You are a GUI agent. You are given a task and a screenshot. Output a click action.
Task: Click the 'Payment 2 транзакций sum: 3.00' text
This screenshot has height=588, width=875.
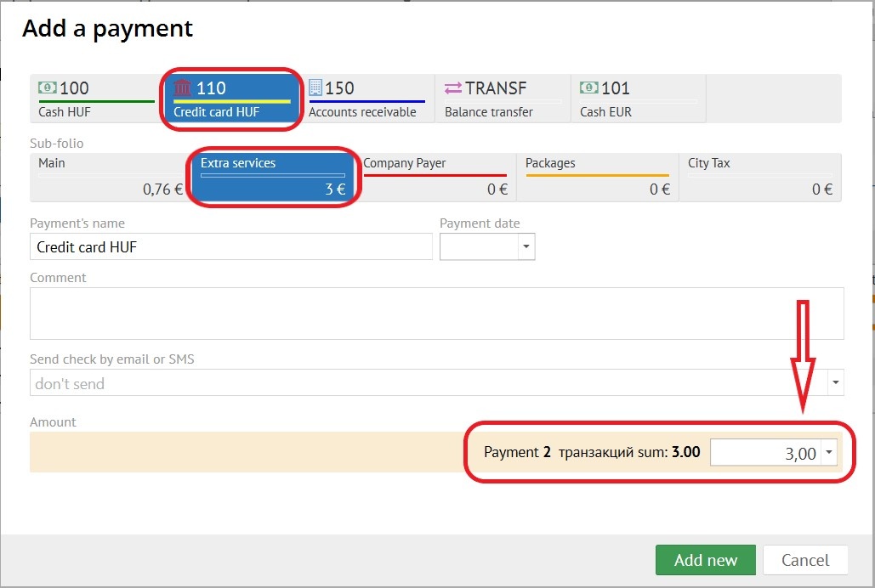592,452
